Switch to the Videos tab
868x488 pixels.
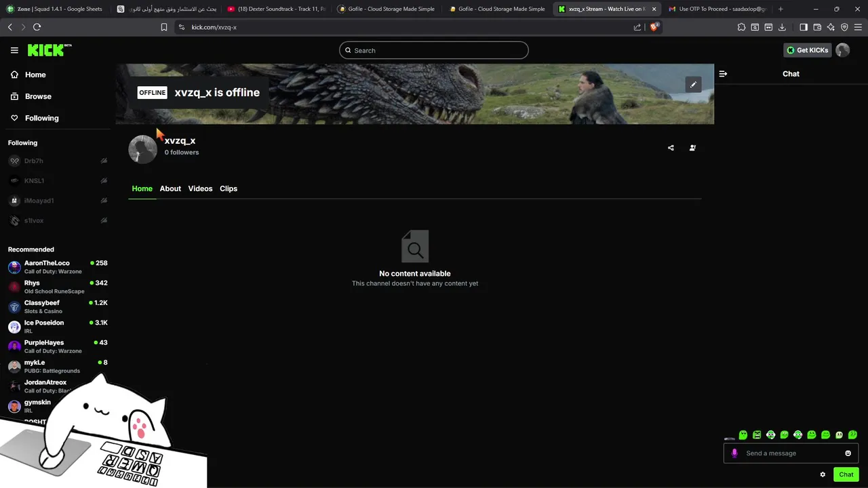pos(200,188)
